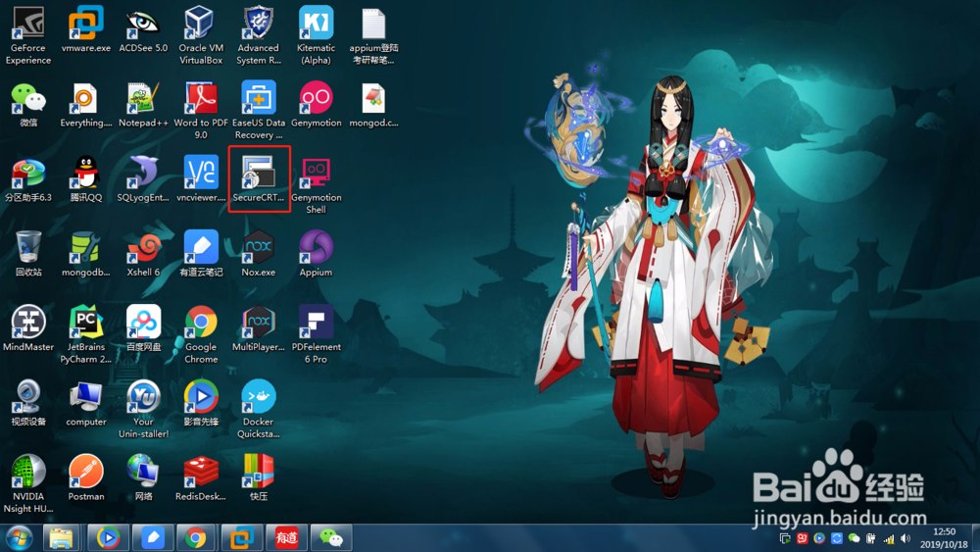
Task: Switch to WeChat in the taskbar
Action: pyautogui.click(x=331, y=537)
